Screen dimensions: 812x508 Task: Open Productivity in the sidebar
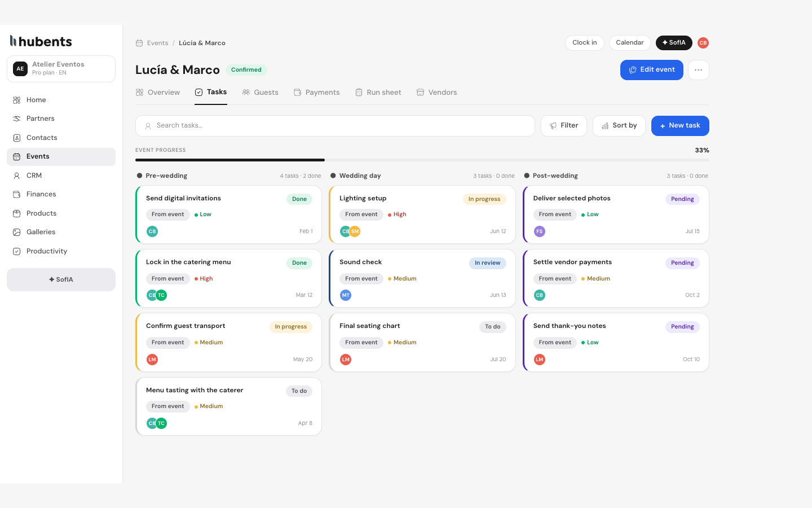pos(61,251)
